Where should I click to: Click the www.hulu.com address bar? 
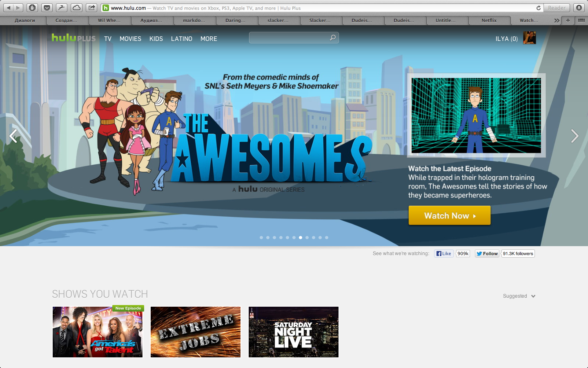coord(323,8)
